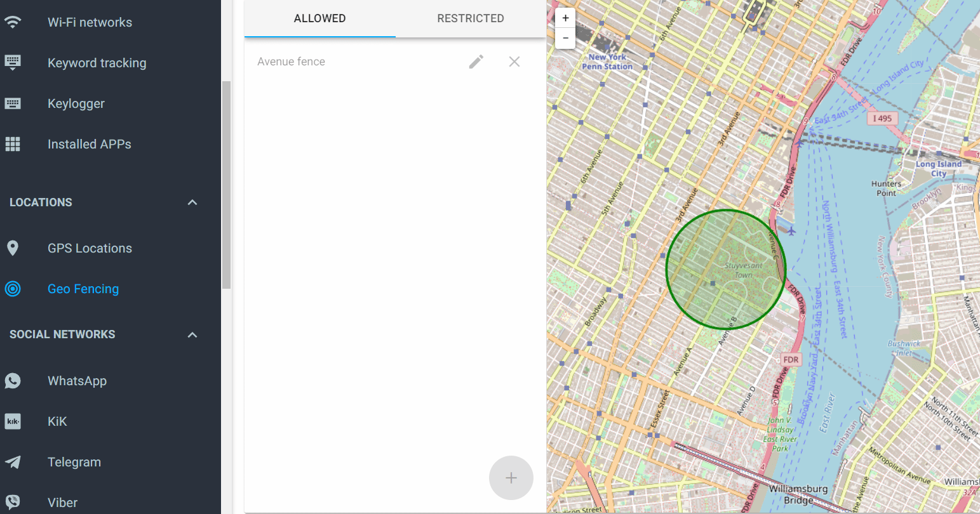The height and width of the screenshot is (514, 980).
Task: Open Keyword tracking from the sidebar
Action: click(x=97, y=63)
